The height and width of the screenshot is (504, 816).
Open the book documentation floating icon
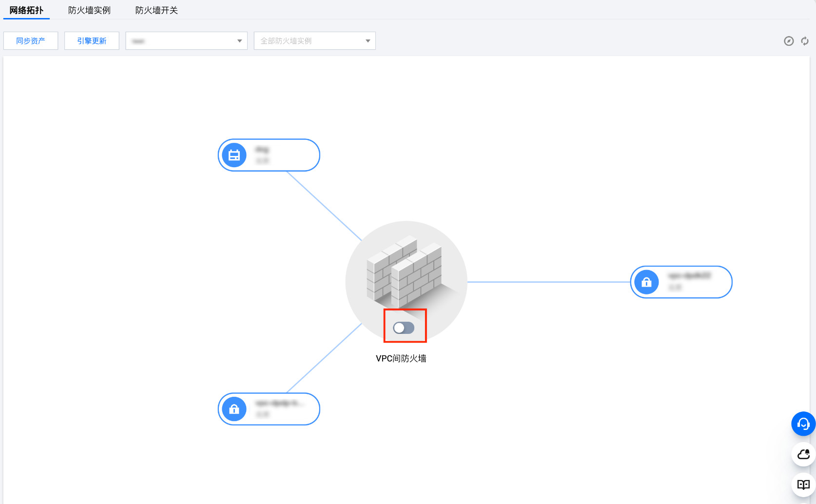tap(803, 485)
